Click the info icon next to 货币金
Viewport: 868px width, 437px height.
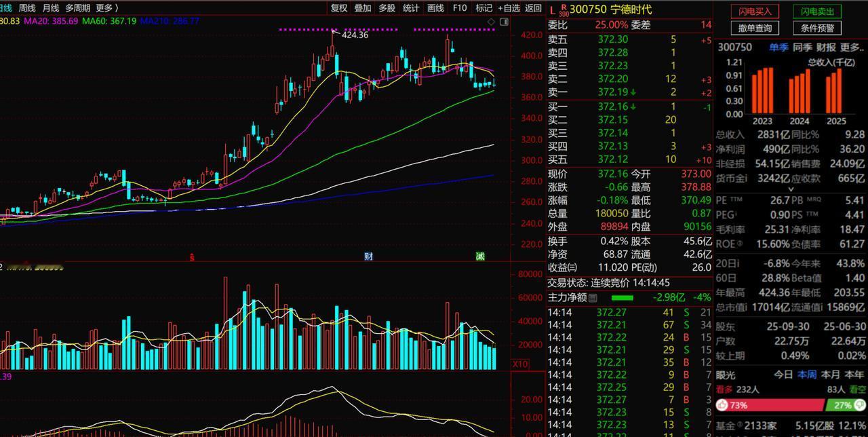[745, 178]
